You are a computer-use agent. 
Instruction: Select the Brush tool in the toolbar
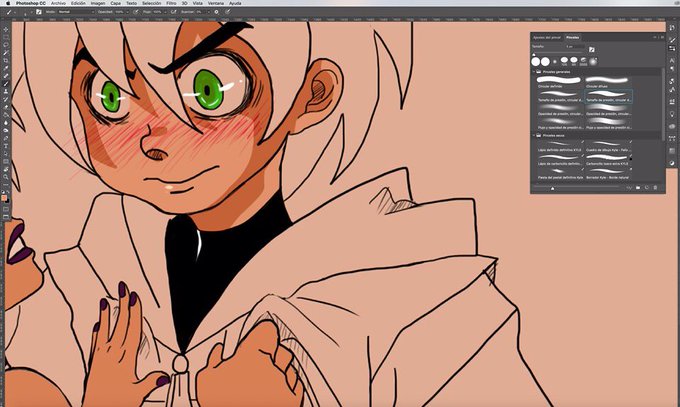pyautogui.click(x=6, y=84)
